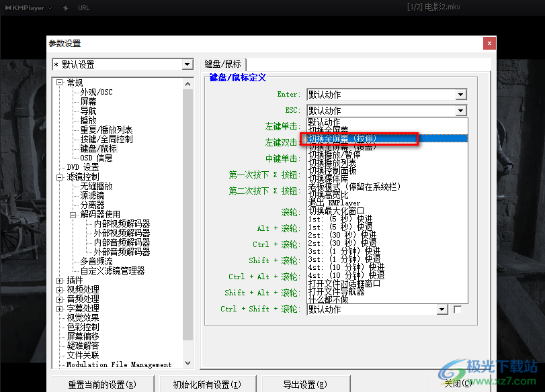Viewport: 545px width, 392px height.
Task: Choose 切换播放/暂停 in the list
Action: coord(387,154)
